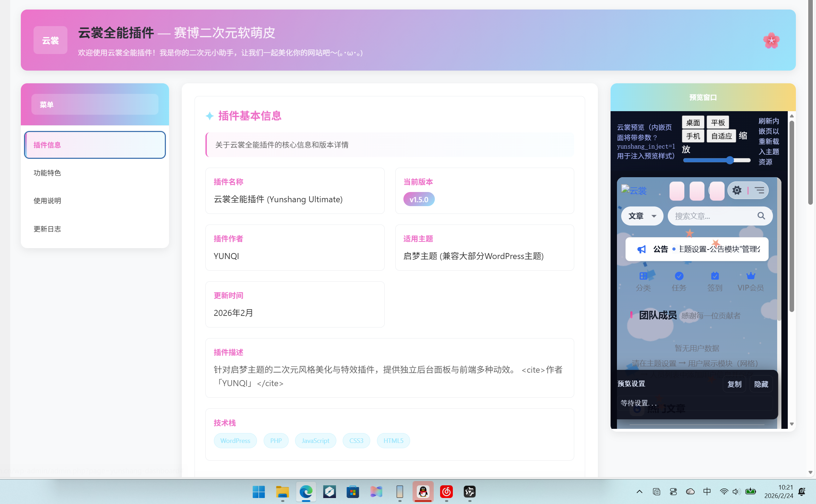The height and width of the screenshot is (504, 816).
Task: Adjust the 缩放 zoom slider
Action: point(717,160)
